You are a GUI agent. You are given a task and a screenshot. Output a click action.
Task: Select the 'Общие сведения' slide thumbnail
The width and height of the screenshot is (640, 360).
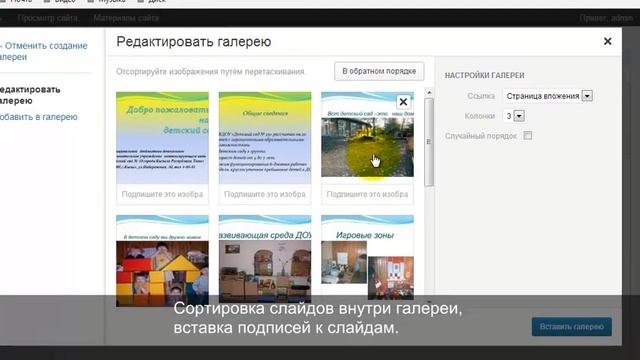click(x=265, y=138)
